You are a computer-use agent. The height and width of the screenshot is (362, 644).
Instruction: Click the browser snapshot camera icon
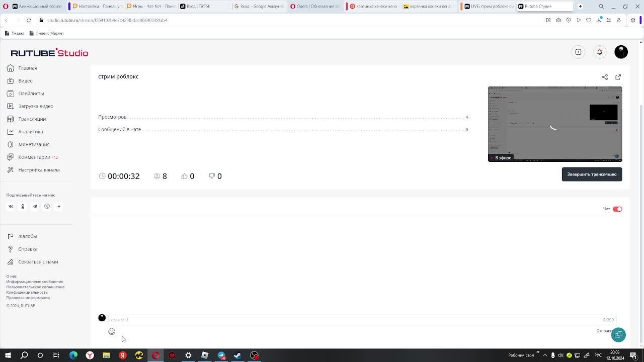tap(558, 20)
